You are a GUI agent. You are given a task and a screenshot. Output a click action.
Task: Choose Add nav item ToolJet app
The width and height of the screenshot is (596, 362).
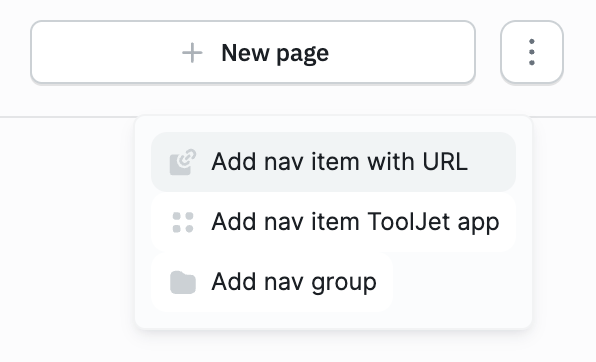[x=333, y=222]
